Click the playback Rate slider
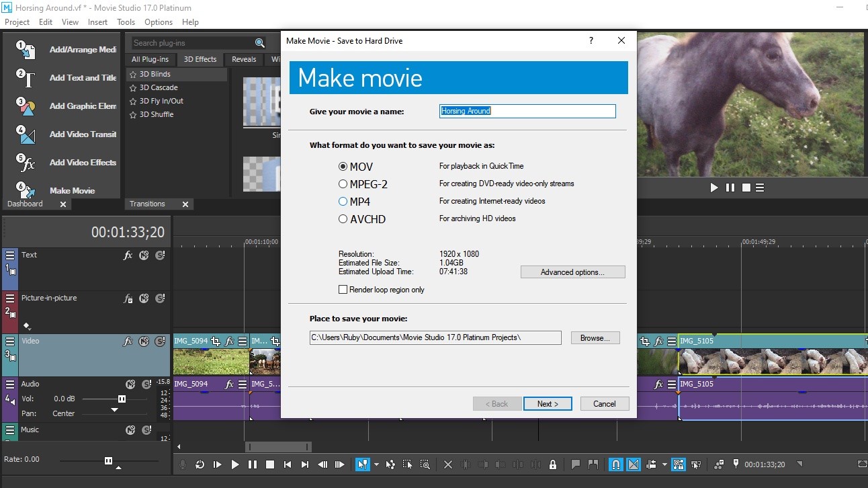This screenshot has height=488, width=868. click(109, 461)
